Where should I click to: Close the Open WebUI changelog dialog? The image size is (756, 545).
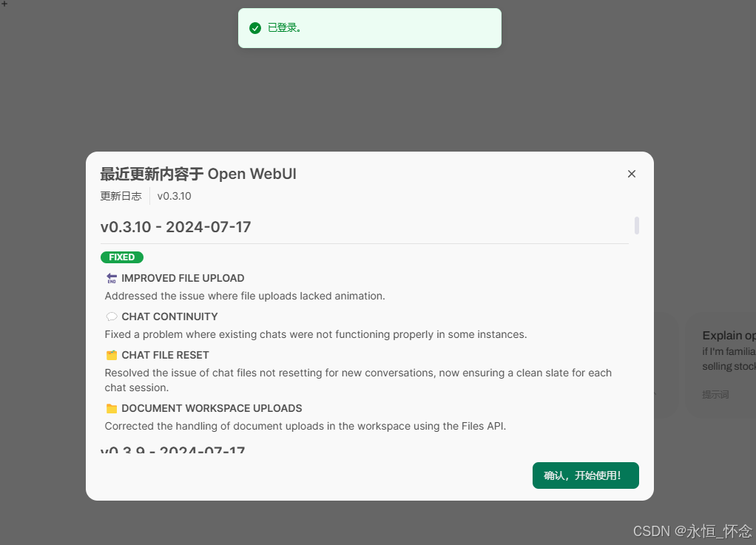[x=632, y=174]
